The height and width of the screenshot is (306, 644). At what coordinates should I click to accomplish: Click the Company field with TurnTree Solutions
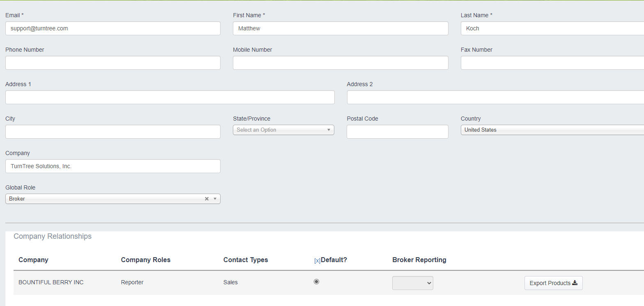click(x=113, y=167)
